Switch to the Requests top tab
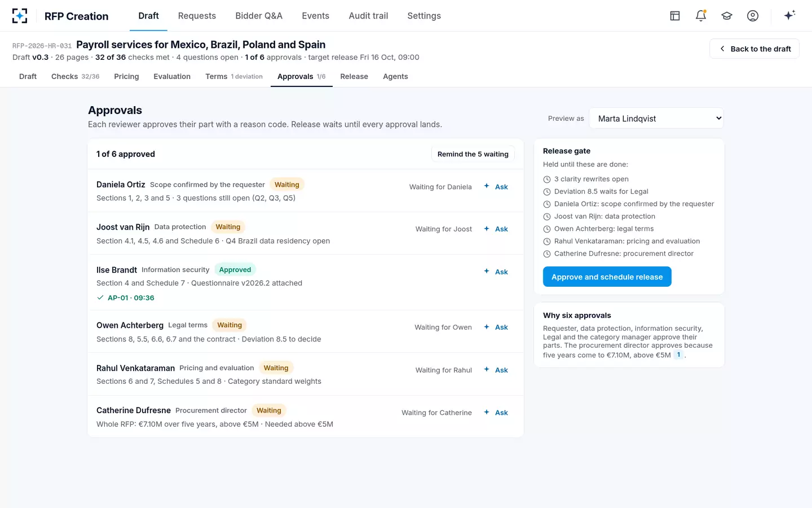 [197, 16]
